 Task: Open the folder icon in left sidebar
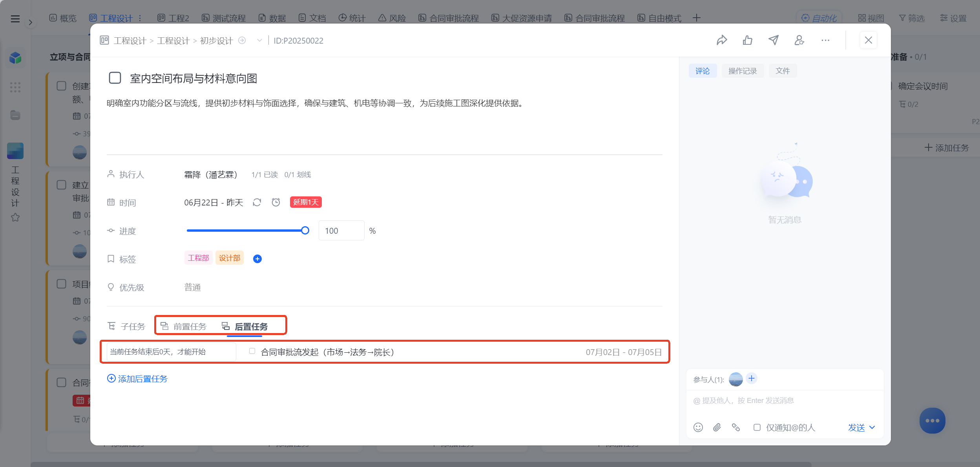click(x=15, y=115)
